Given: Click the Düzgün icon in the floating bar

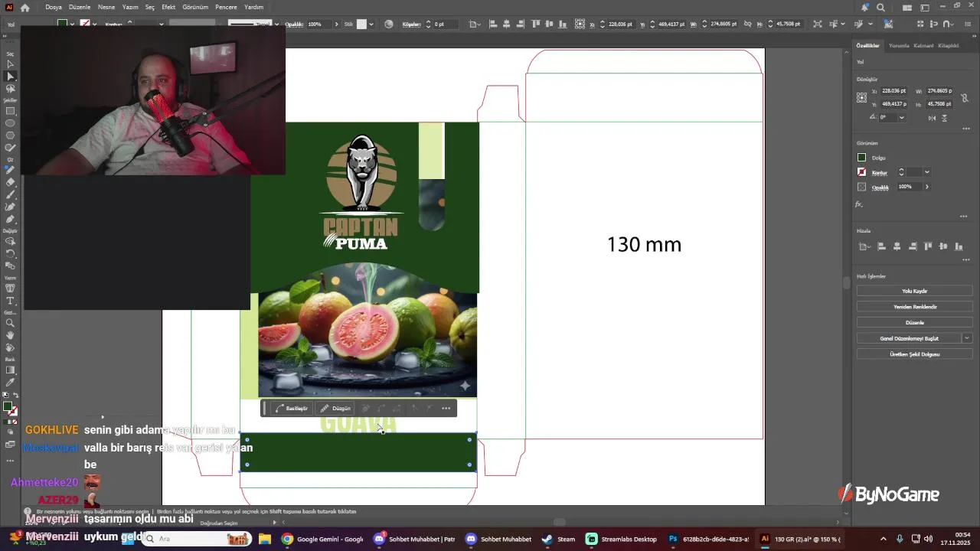Looking at the screenshot, I should 335,408.
